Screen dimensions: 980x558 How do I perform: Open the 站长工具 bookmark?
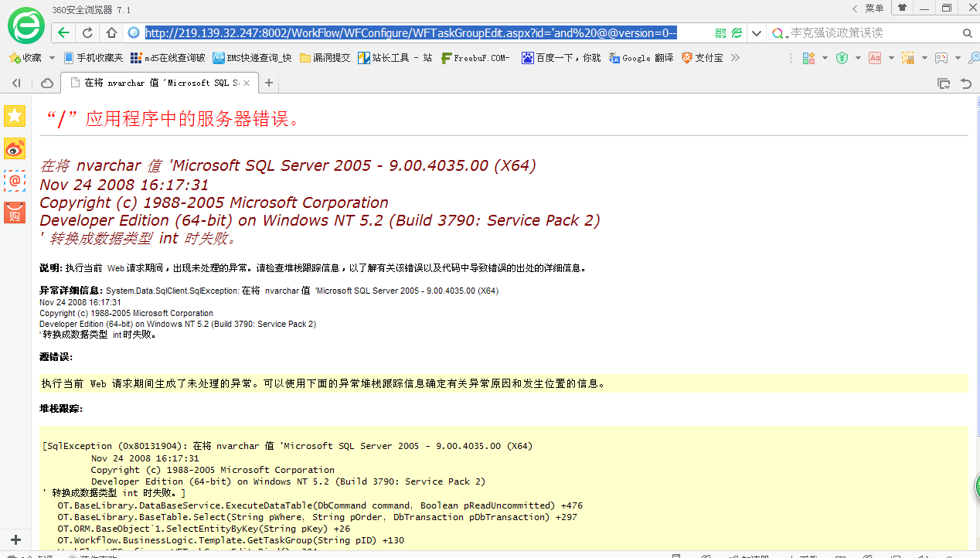click(x=395, y=58)
